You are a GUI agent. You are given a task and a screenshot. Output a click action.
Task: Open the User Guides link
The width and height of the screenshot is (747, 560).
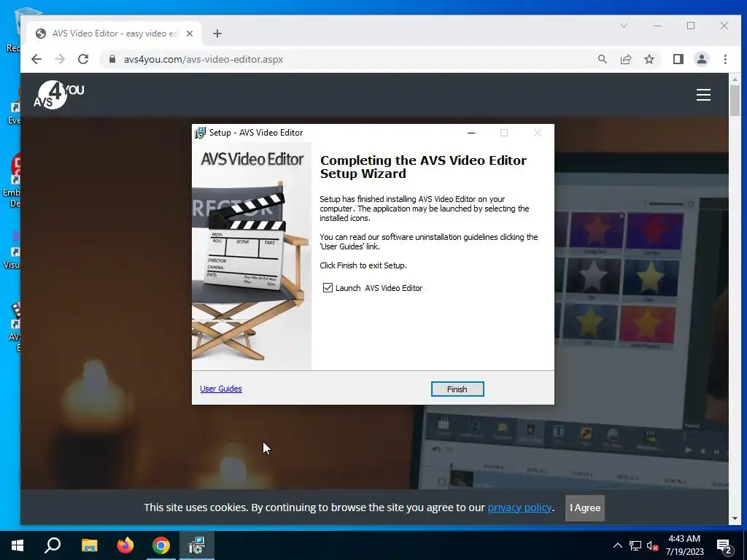coord(220,389)
